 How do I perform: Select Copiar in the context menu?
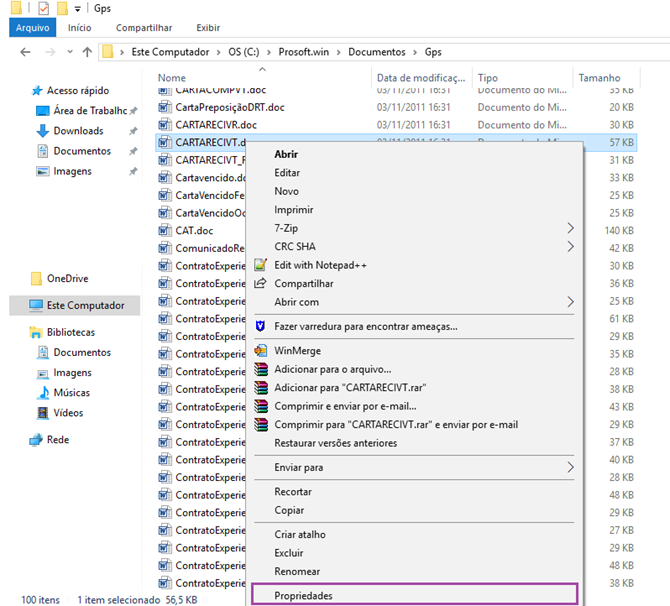pyautogui.click(x=289, y=510)
